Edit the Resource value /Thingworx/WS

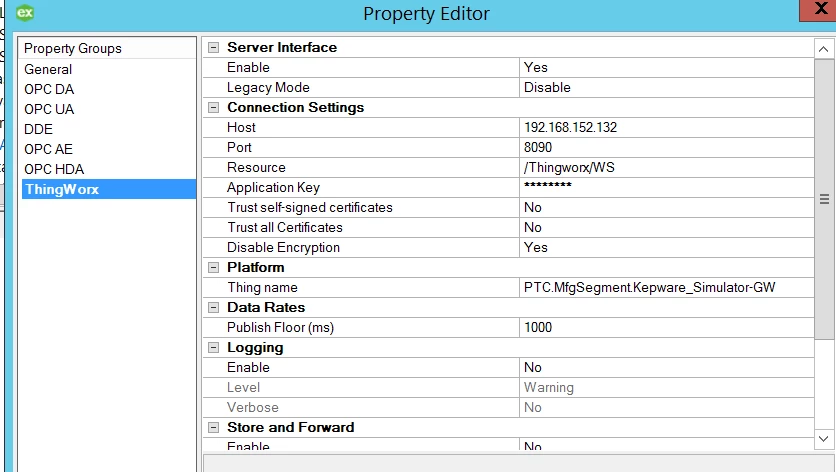[666, 167]
